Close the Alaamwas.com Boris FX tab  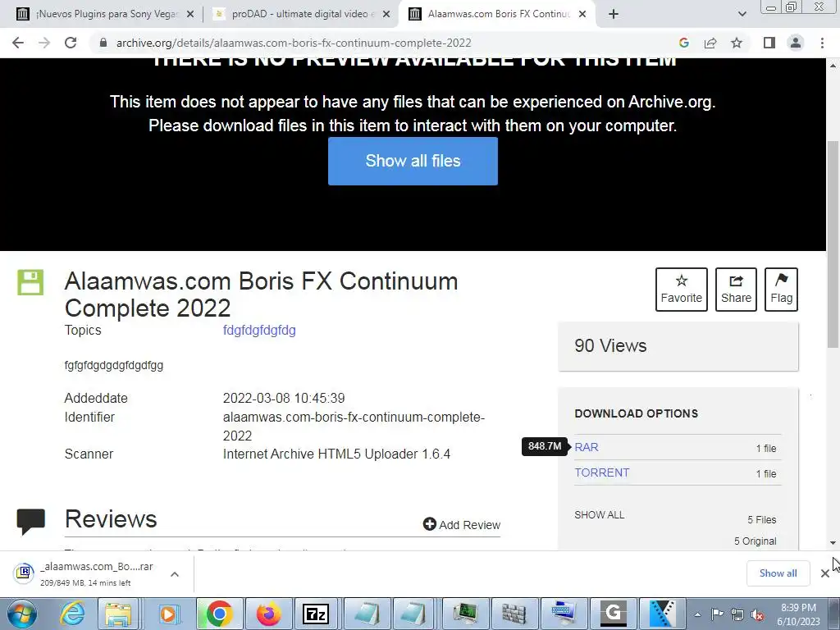click(x=582, y=15)
